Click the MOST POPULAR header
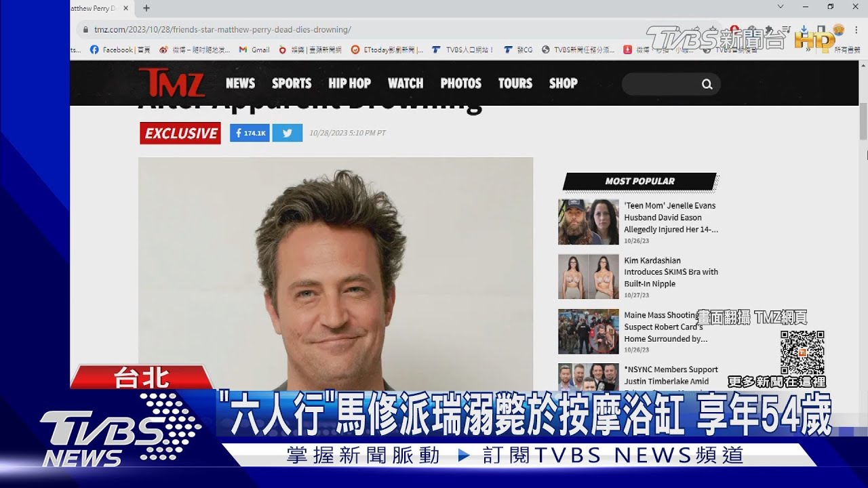This screenshot has width=868, height=488. click(639, 181)
